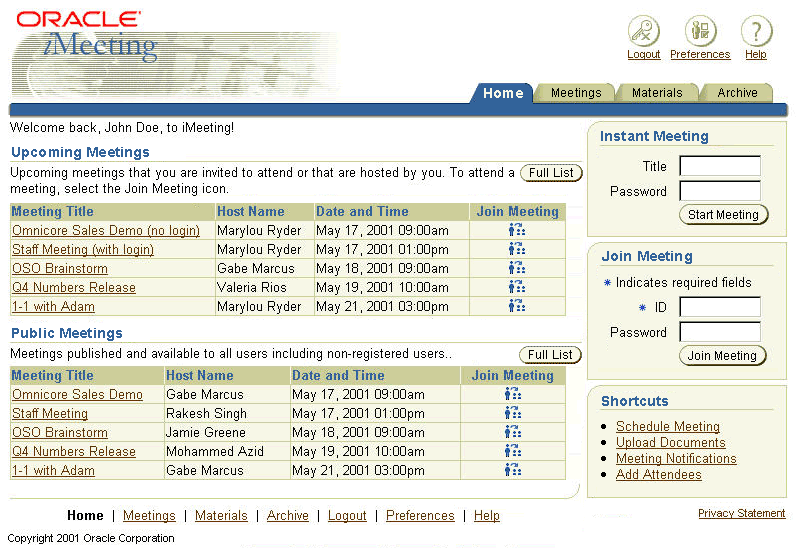Open upcoming OSO Brainstorm meeting link
Image resolution: width=797 pixels, height=552 pixels.
[60, 268]
